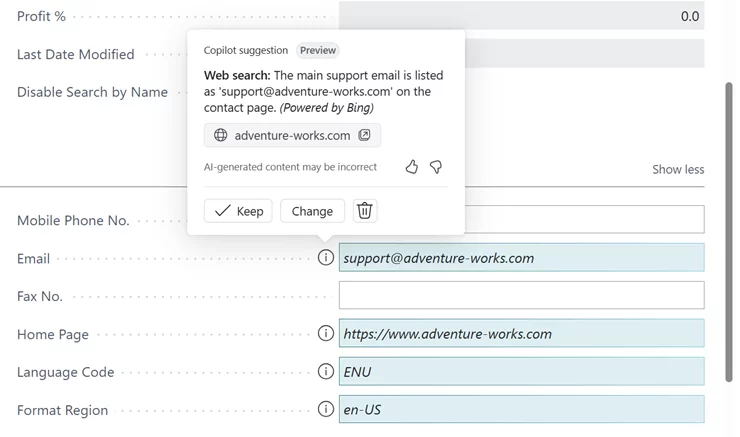Click the Preview badge in Copilot popup
The width and height of the screenshot is (740, 437).
coord(318,50)
